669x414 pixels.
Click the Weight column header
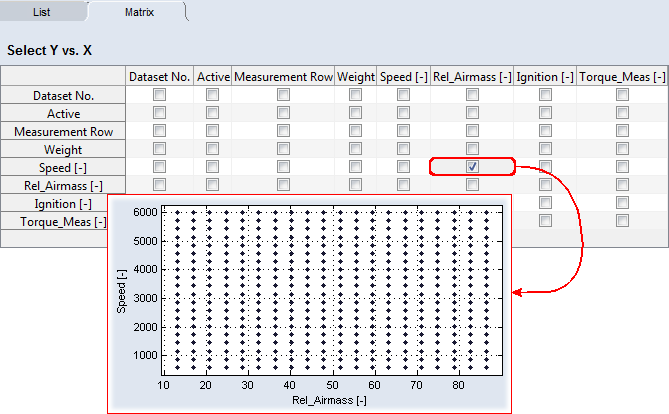tap(355, 77)
